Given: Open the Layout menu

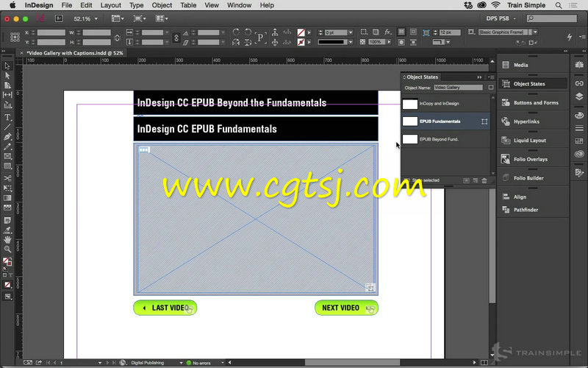Looking at the screenshot, I should click(x=111, y=5).
